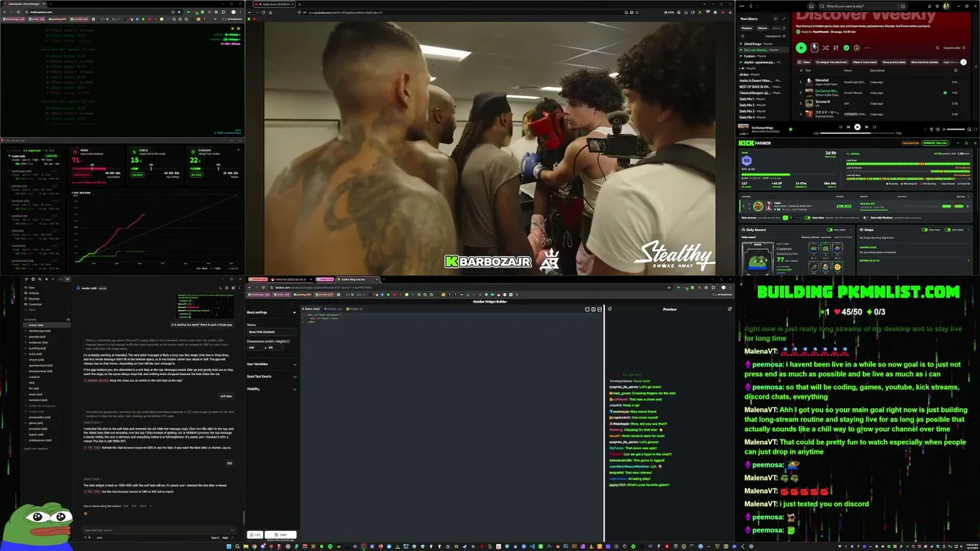This screenshot has width=980, height=551.
Task: Select the Albums filter chip in Spotify
Action: 763,28
